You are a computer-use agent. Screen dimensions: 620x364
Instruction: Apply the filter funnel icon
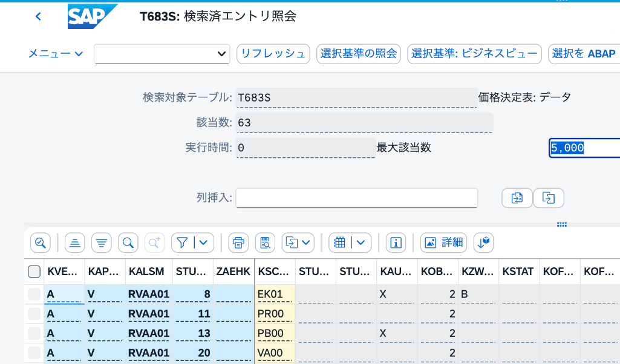(x=182, y=242)
